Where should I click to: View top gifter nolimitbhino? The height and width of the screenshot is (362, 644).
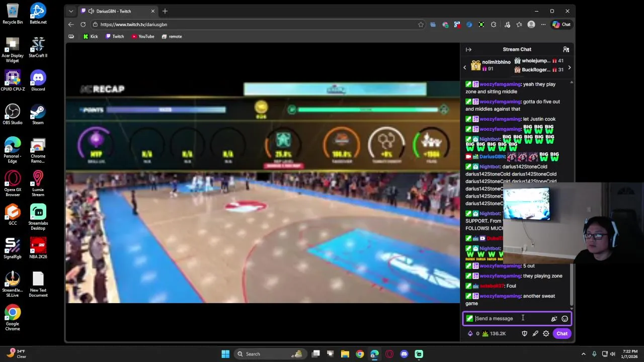(x=491, y=65)
